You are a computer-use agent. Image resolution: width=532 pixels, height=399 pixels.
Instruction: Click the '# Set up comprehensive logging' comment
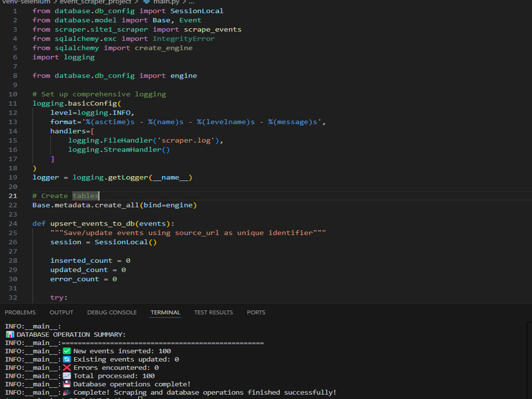pyautogui.click(x=99, y=94)
